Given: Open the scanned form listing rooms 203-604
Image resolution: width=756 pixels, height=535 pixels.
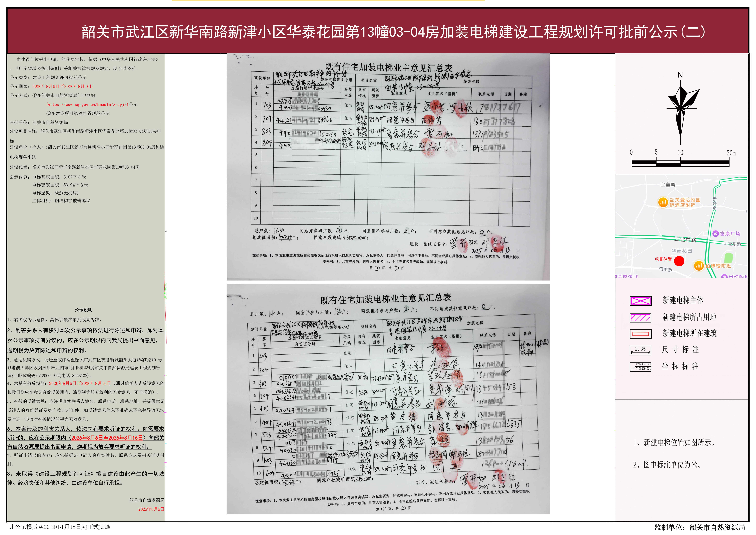Looking at the screenshot, I should pyautogui.click(x=388, y=399).
